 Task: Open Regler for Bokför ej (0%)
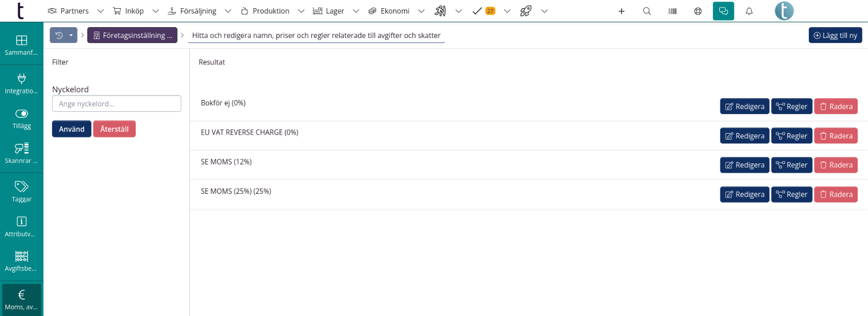[791, 106]
